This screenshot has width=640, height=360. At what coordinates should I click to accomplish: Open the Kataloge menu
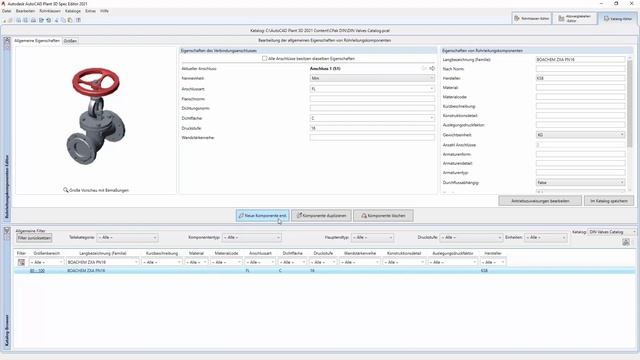[73, 11]
